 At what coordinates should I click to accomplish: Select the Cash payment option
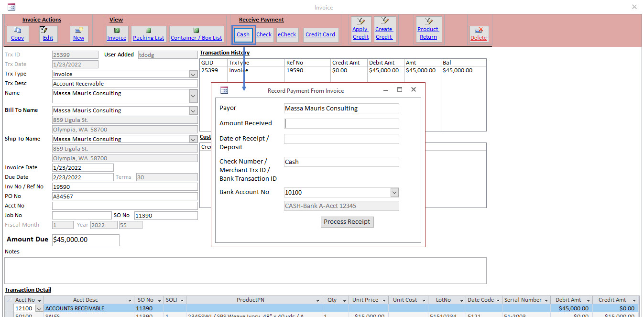click(x=243, y=34)
